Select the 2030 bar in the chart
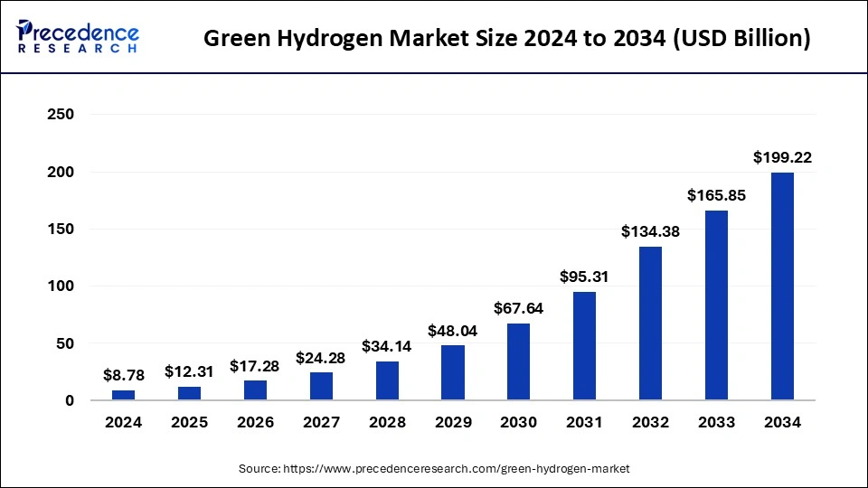 (518, 361)
